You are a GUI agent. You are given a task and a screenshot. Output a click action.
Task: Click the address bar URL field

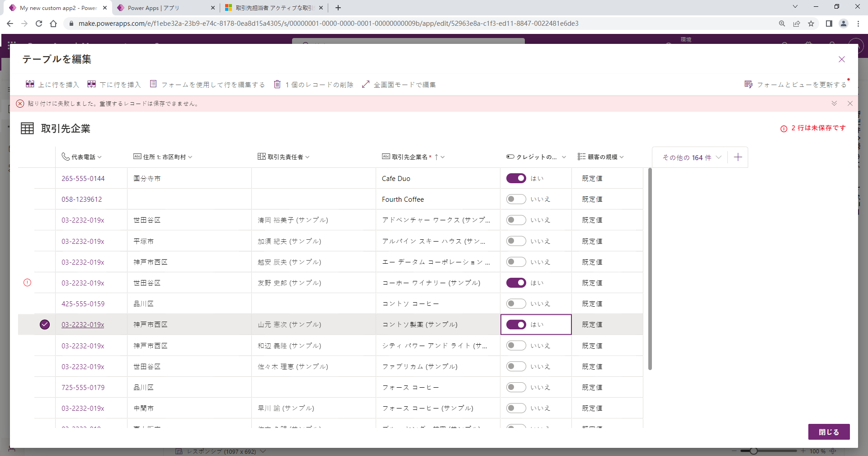point(329,24)
